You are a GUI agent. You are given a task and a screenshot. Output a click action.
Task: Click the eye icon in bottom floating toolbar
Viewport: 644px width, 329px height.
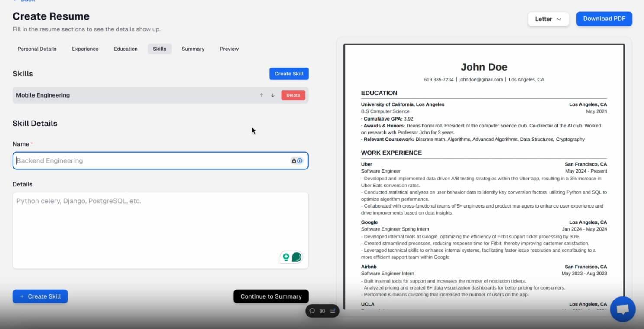[322, 311]
